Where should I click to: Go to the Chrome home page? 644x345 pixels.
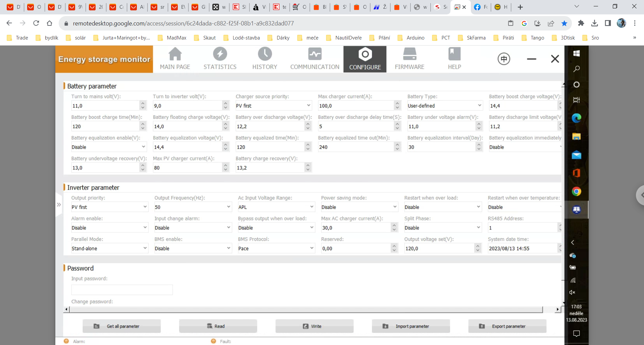point(50,23)
